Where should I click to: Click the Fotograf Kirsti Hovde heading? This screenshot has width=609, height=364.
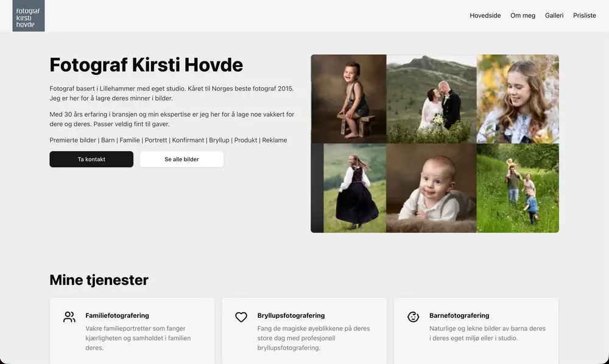(x=146, y=64)
